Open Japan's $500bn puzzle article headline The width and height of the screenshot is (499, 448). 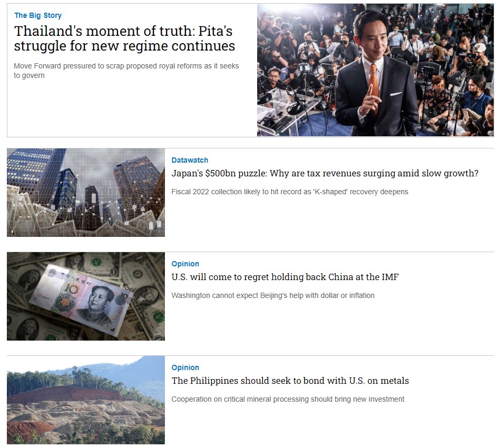coord(325,173)
